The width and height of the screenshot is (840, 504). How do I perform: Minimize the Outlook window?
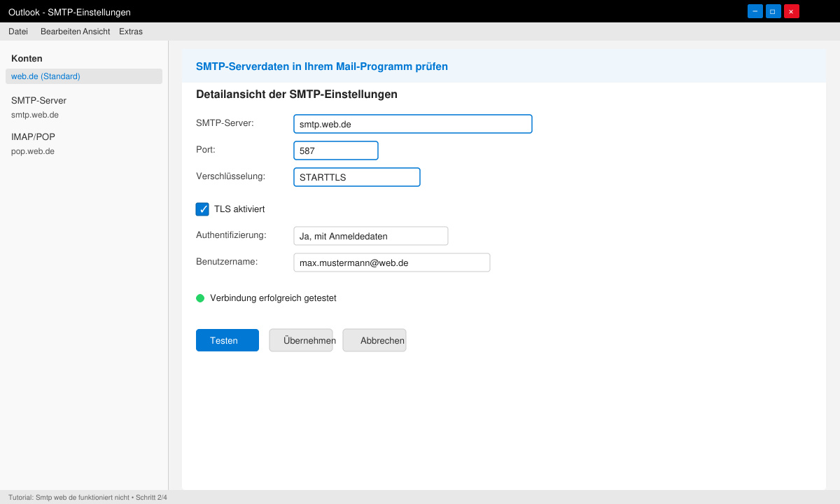pos(755,11)
